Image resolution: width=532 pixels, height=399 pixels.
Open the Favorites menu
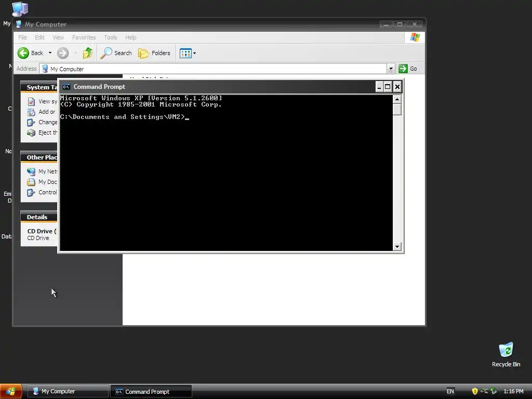(x=84, y=37)
